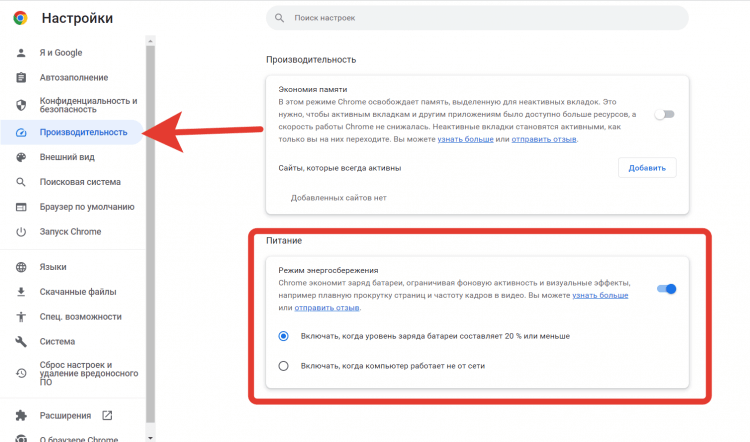
Task: Select radio for компьютер работает не от сети
Action: pyautogui.click(x=284, y=366)
